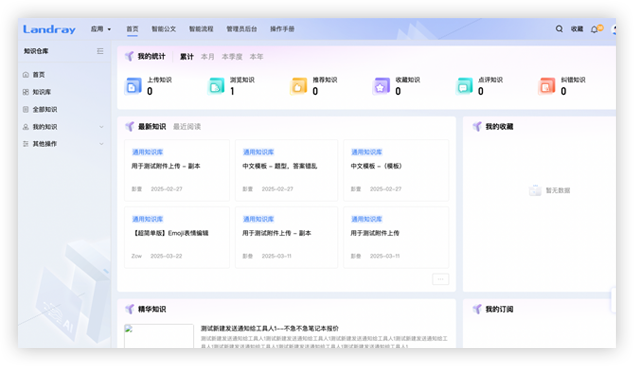634x366 pixels.
Task: Click the red 纠错知识 statistics icon
Action: (547, 86)
